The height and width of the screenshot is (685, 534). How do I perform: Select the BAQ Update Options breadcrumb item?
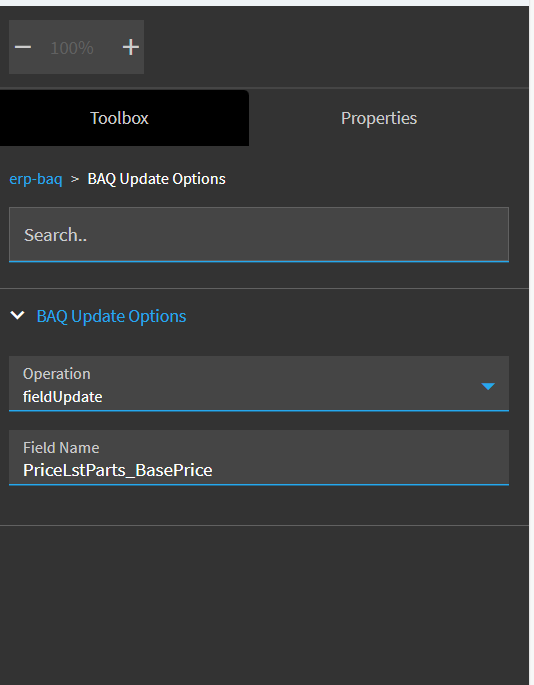pyautogui.click(x=156, y=179)
